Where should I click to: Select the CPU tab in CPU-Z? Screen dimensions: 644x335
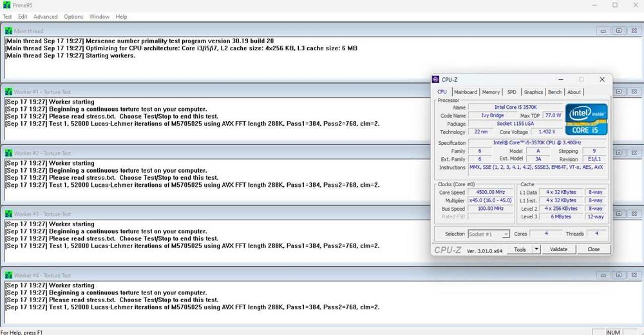click(442, 91)
